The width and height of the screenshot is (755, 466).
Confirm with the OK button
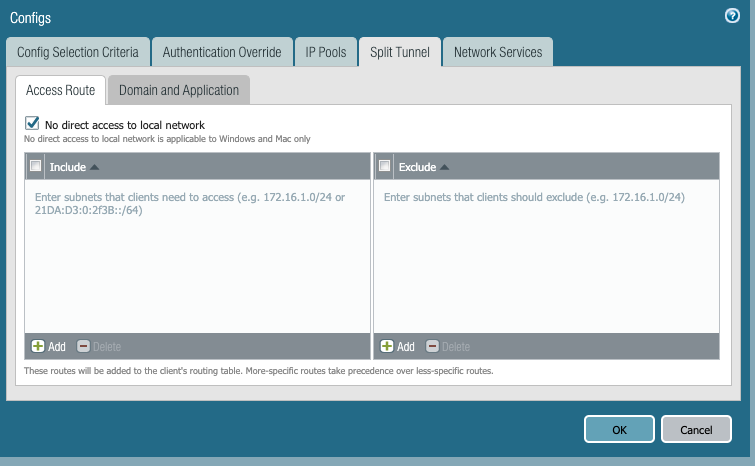click(619, 429)
